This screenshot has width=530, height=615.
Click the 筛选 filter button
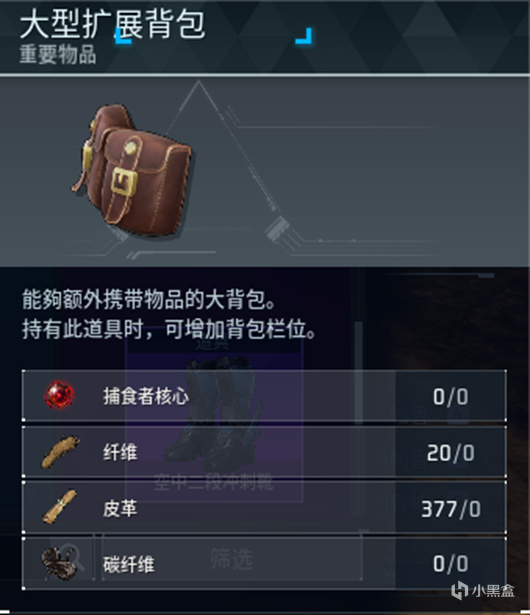[x=231, y=557]
